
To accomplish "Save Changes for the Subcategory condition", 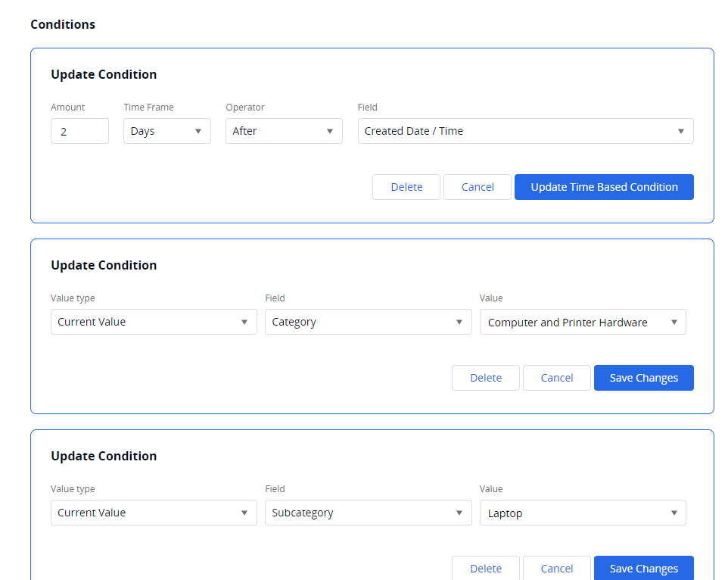I will tap(643, 569).
